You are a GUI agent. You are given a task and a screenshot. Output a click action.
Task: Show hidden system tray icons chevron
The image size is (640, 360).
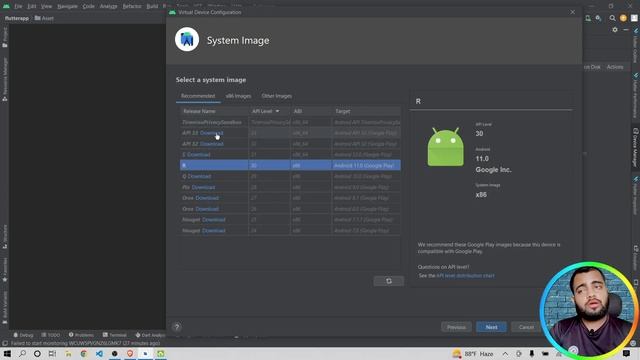[x=505, y=353]
